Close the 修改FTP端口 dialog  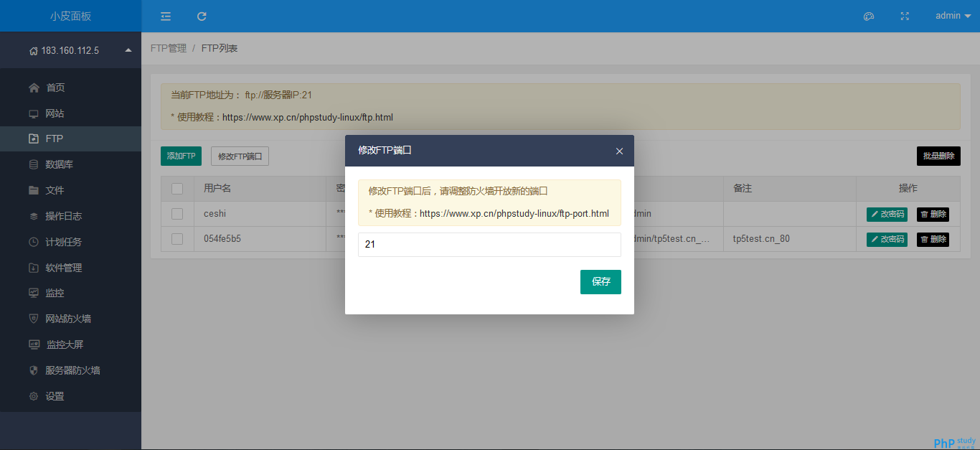pyautogui.click(x=619, y=151)
